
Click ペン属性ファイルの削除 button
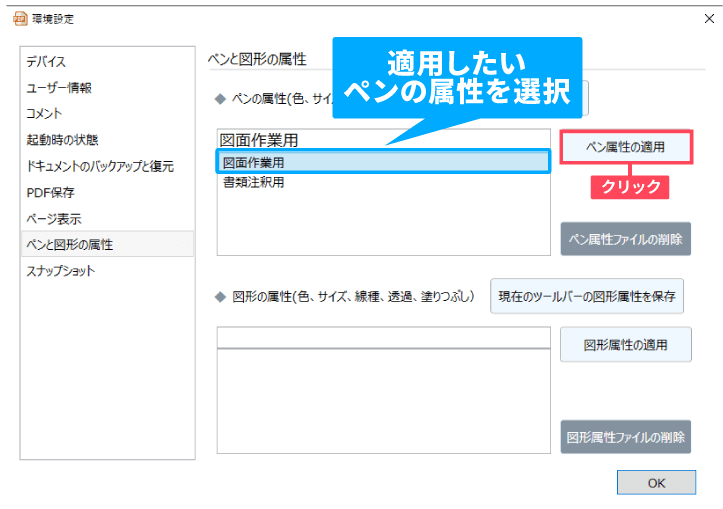click(626, 239)
